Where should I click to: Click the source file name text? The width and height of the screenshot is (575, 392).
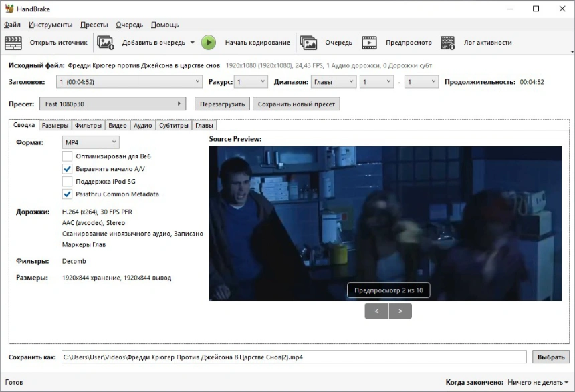[144, 65]
